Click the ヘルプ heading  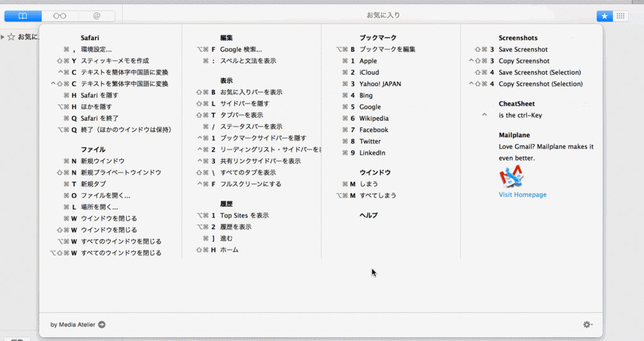369,215
